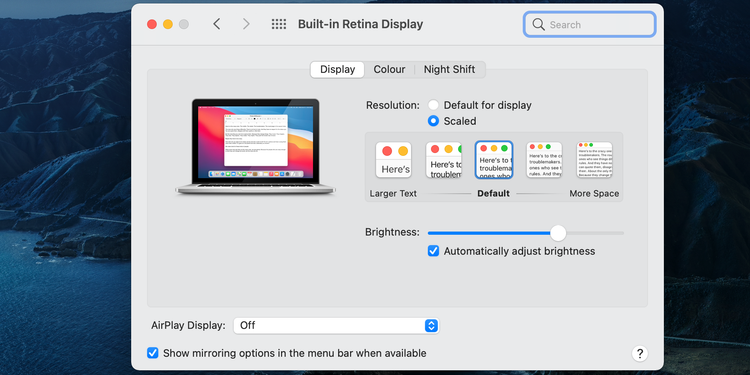Image resolution: width=750 pixels, height=375 pixels.
Task: Open help with the question mark button
Action: pyautogui.click(x=640, y=353)
